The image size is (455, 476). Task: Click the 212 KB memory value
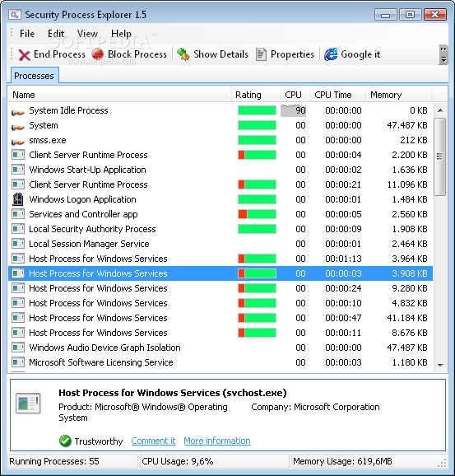pos(413,140)
